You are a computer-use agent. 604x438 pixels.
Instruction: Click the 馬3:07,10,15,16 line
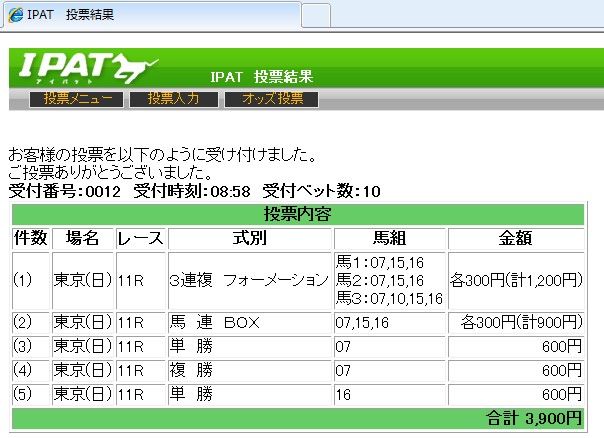pyautogui.click(x=389, y=299)
